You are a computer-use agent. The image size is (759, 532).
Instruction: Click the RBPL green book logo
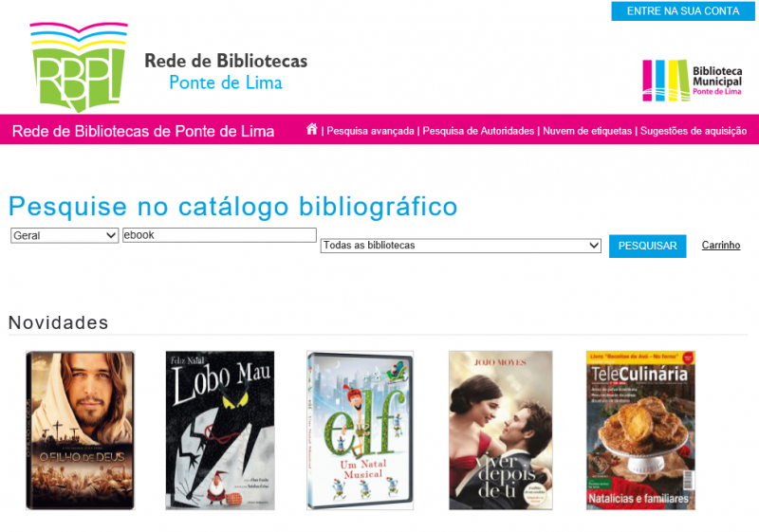tap(79, 67)
